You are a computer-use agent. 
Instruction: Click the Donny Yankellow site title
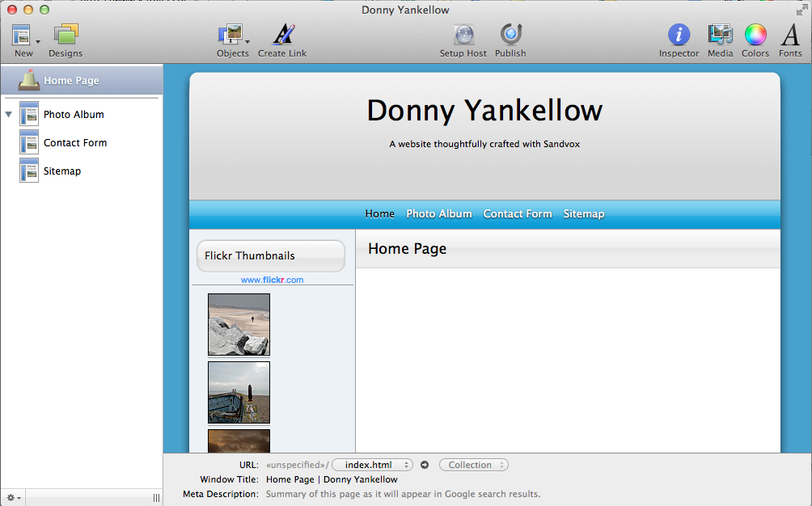tap(484, 110)
